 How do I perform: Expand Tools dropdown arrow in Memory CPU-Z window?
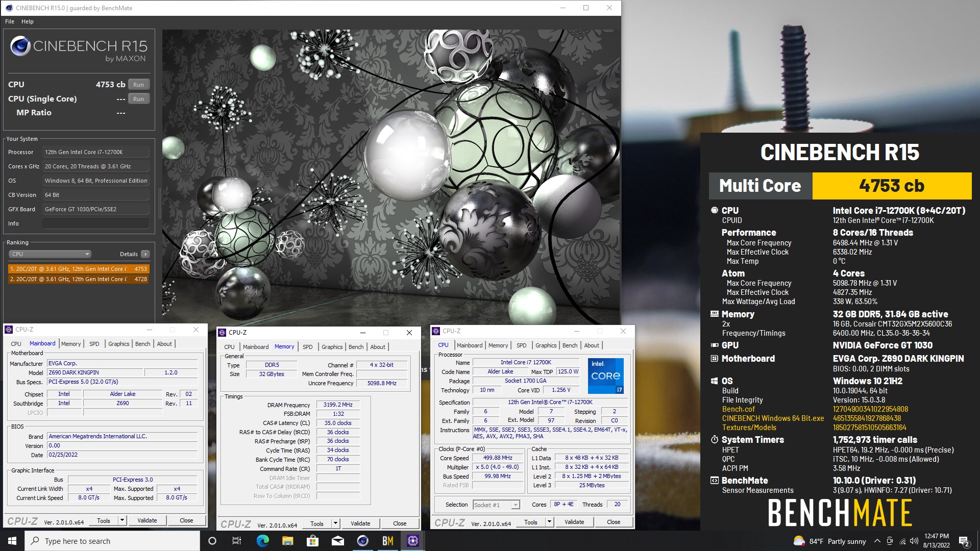(335, 523)
